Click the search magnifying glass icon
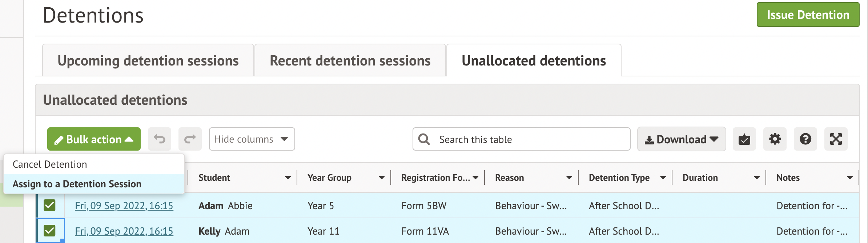The height and width of the screenshot is (243, 868). click(x=424, y=139)
